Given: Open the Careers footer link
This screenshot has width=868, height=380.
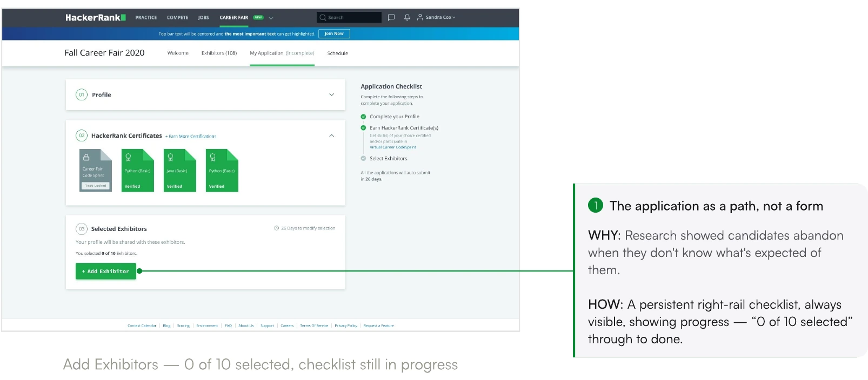Looking at the screenshot, I should [287, 325].
